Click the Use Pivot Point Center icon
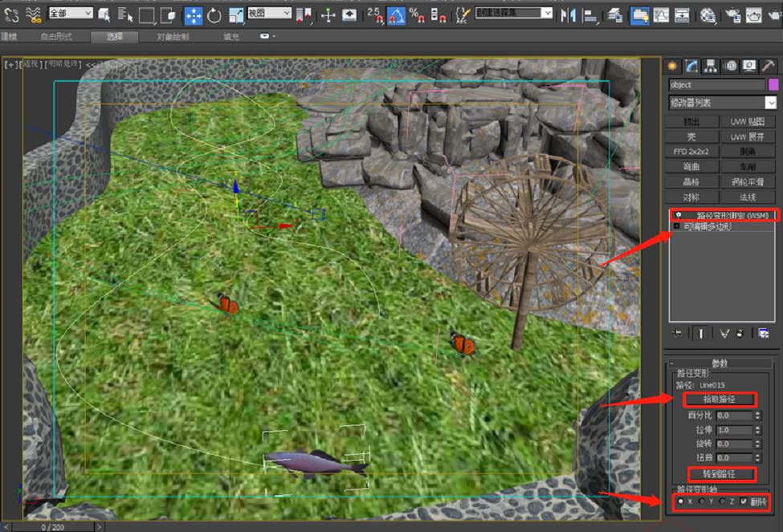This screenshot has width=783, height=532. pos(303,15)
